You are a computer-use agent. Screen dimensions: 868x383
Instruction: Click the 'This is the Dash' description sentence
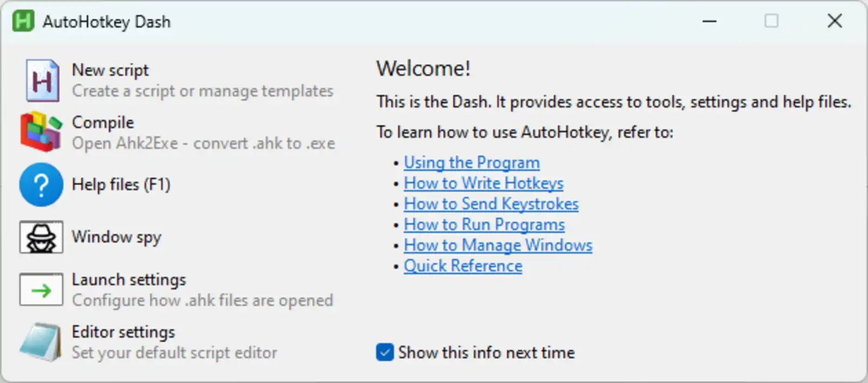click(x=614, y=101)
